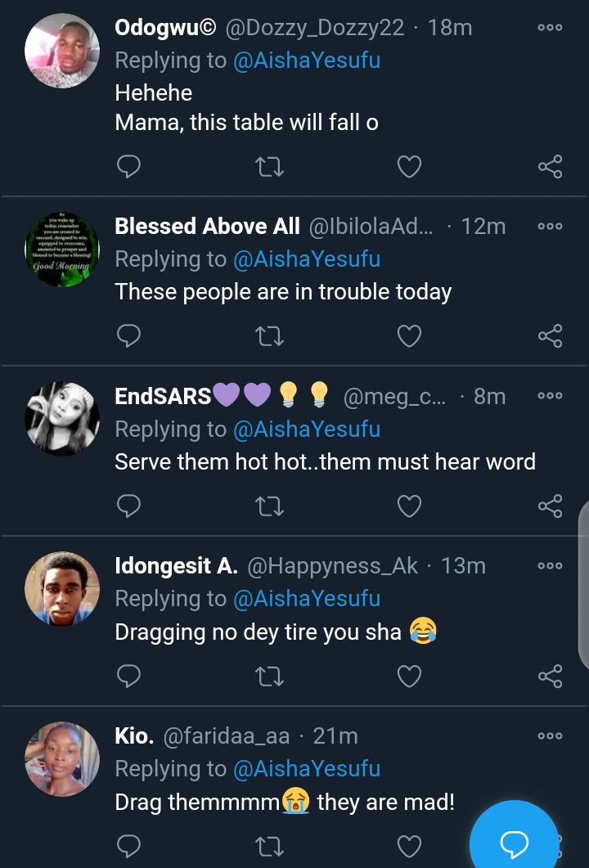Open more options on Blessed Above All's tweet
Viewport: 589px width, 868px height.
[550, 226]
